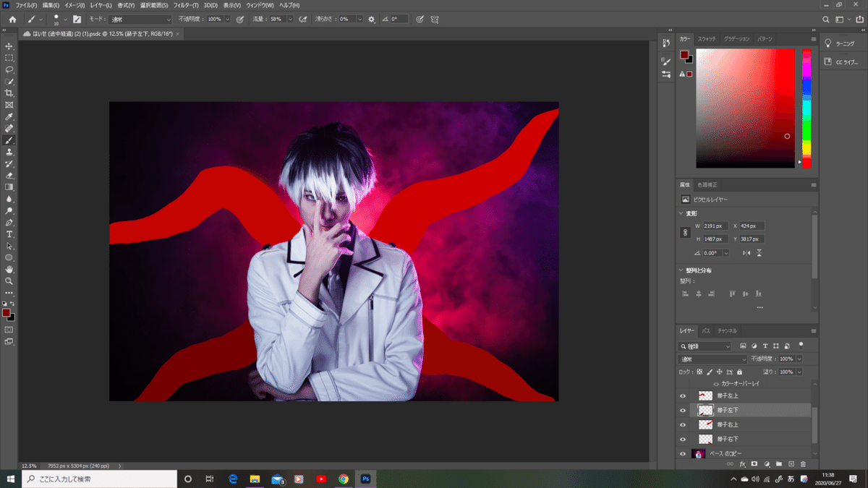Pick the Eyedropper tool
This screenshot has height=488, width=868.
pyautogui.click(x=9, y=116)
